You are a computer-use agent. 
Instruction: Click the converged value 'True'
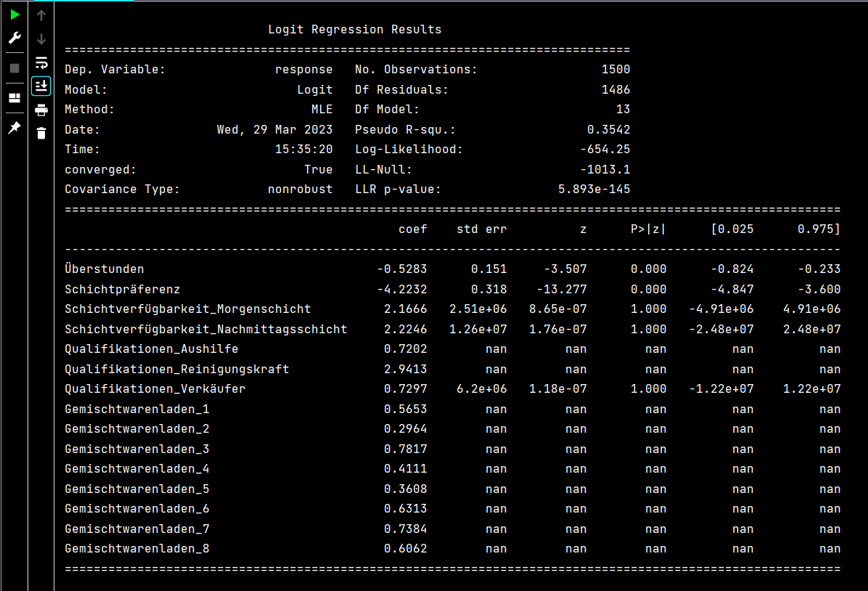(319, 169)
